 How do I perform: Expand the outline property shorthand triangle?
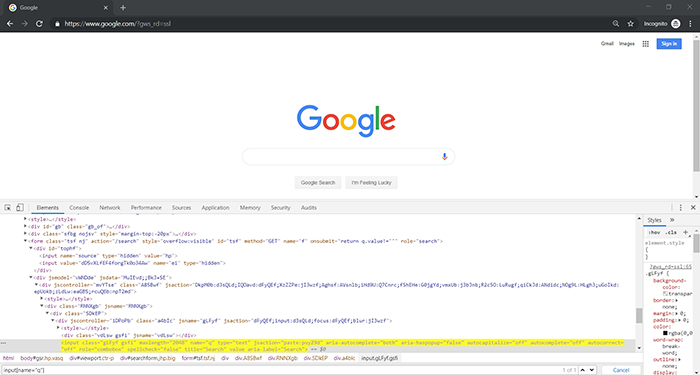tap(679, 359)
